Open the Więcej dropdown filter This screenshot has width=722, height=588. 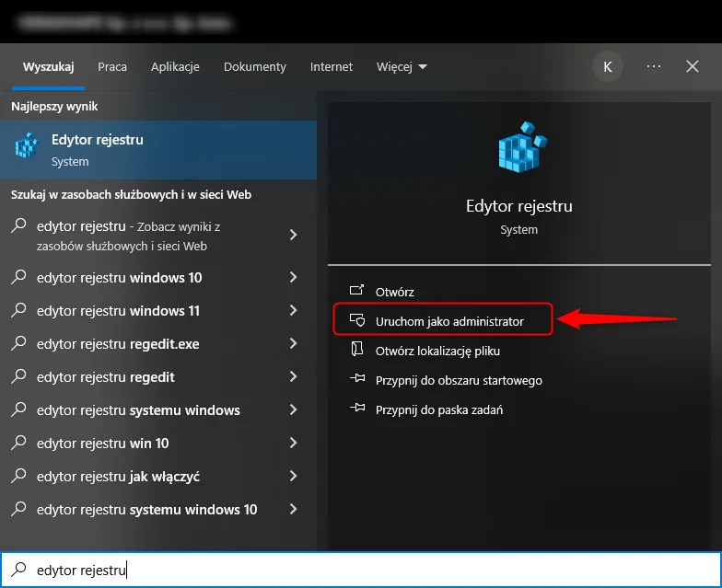pyautogui.click(x=402, y=66)
